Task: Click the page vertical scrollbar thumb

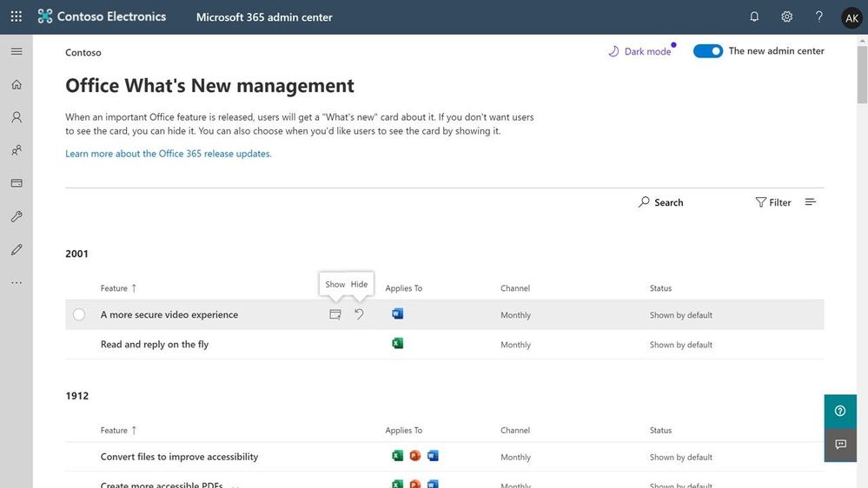Action: pos(862,74)
